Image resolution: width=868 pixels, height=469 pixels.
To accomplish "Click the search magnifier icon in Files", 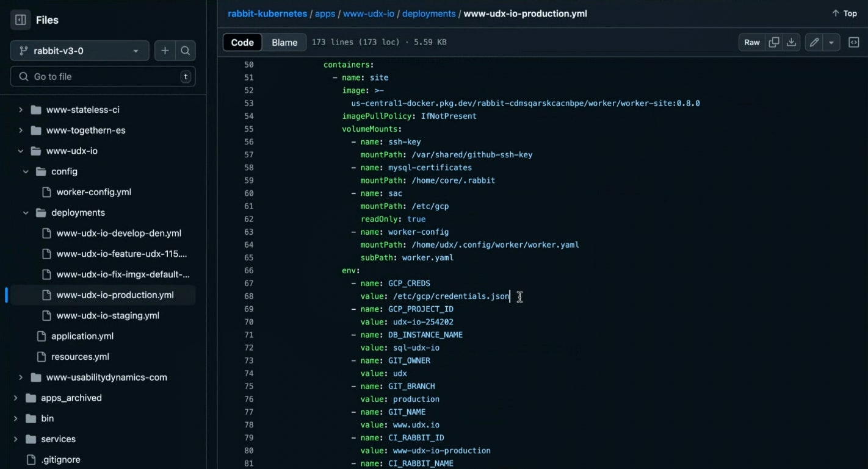I will (x=186, y=51).
